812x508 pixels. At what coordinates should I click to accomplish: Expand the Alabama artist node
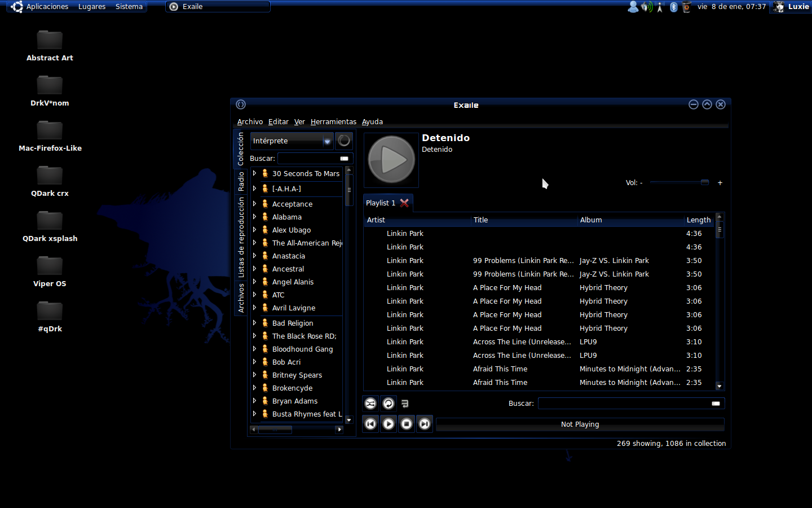pyautogui.click(x=254, y=217)
